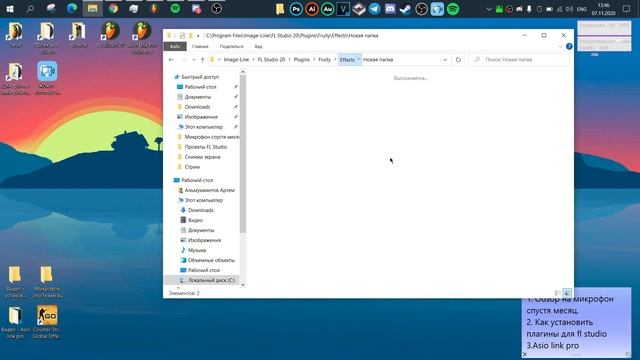Click the navigation pane scrollbar up arrow
640x360 pixels.
(x=243, y=72)
